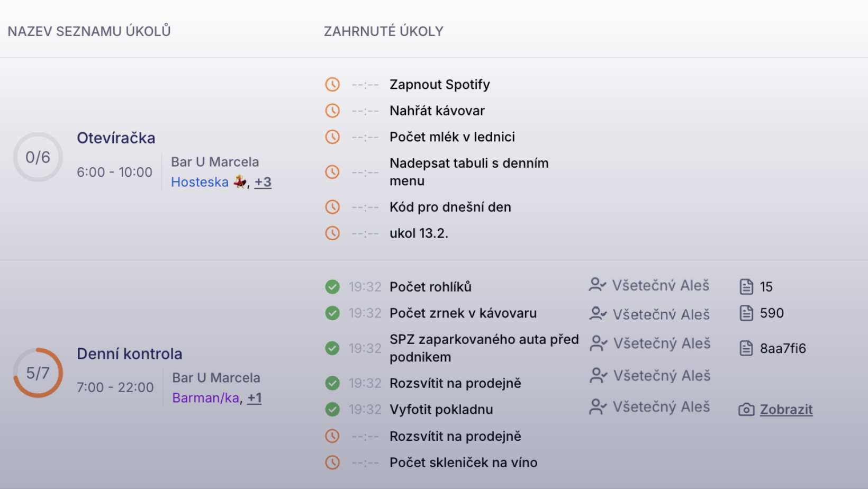
Task: Click the user icon in Vyfotit pokladnu row
Action: [x=598, y=406]
